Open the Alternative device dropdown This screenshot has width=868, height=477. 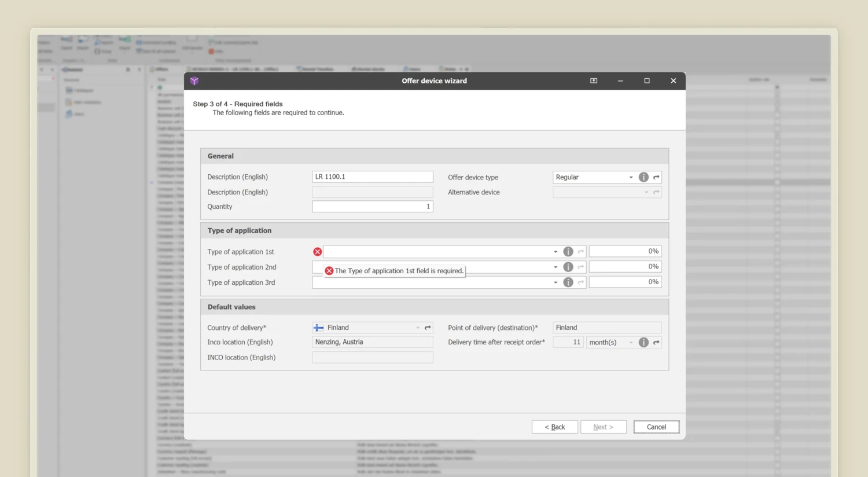646,192
